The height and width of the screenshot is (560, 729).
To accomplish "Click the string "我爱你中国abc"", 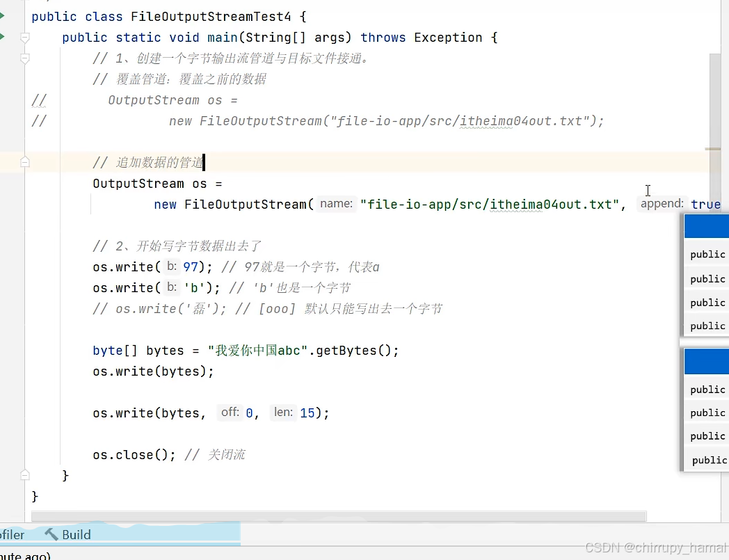I will tap(257, 351).
